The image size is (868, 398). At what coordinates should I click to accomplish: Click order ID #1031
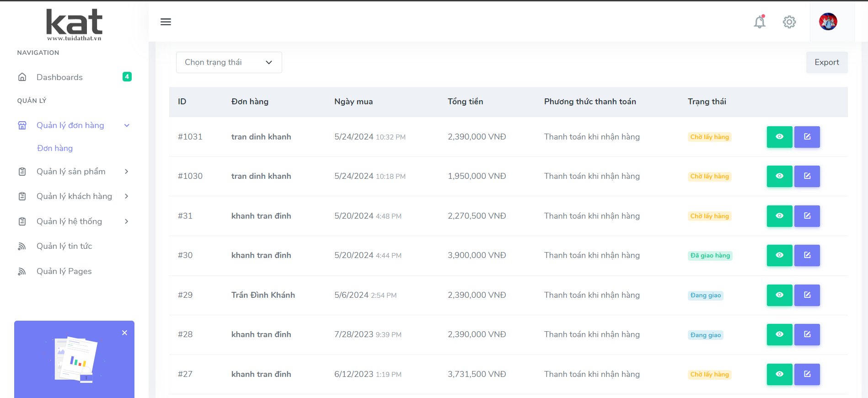click(x=190, y=137)
